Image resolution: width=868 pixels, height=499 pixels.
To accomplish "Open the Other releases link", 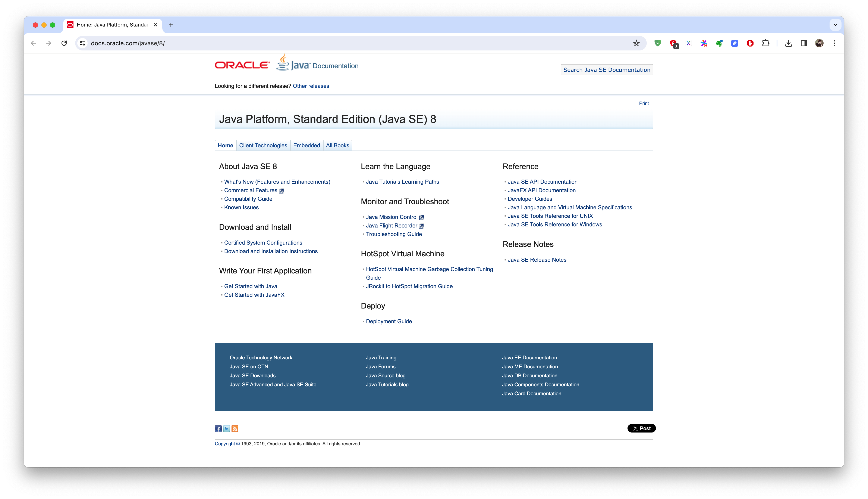I will click(311, 86).
